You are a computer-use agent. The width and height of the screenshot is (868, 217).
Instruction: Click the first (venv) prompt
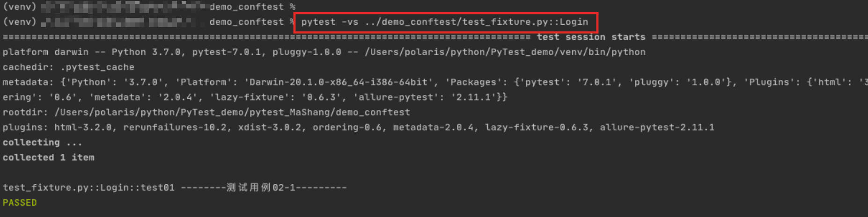(x=19, y=7)
